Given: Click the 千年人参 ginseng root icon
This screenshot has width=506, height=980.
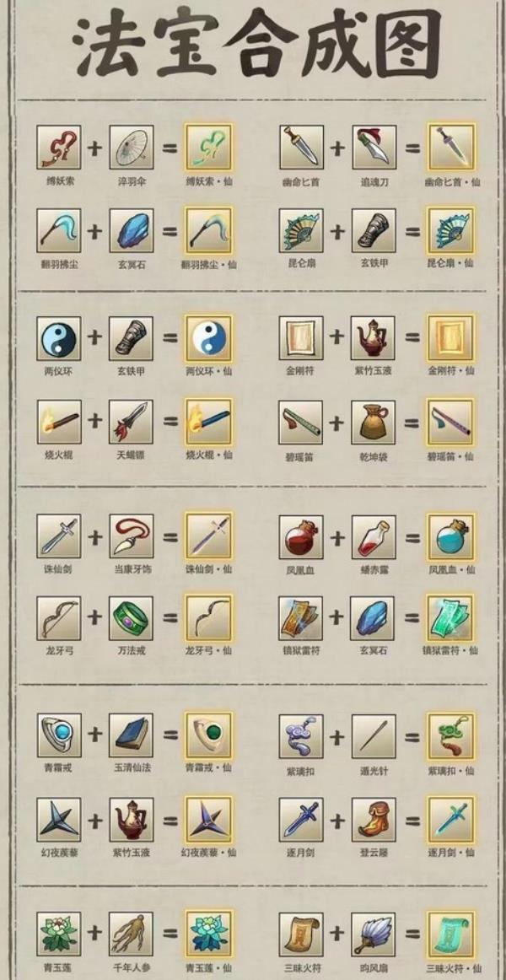Looking at the screenshot, I should 132,934.
